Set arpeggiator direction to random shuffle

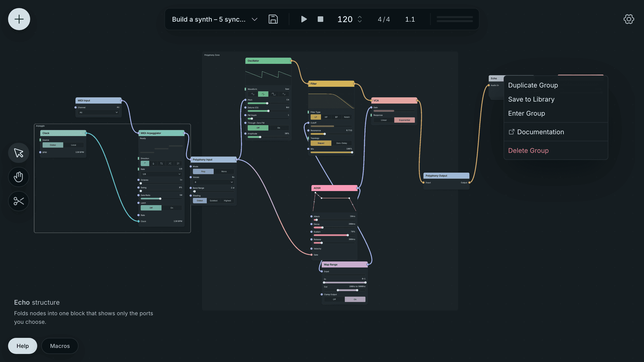[170, 163]
